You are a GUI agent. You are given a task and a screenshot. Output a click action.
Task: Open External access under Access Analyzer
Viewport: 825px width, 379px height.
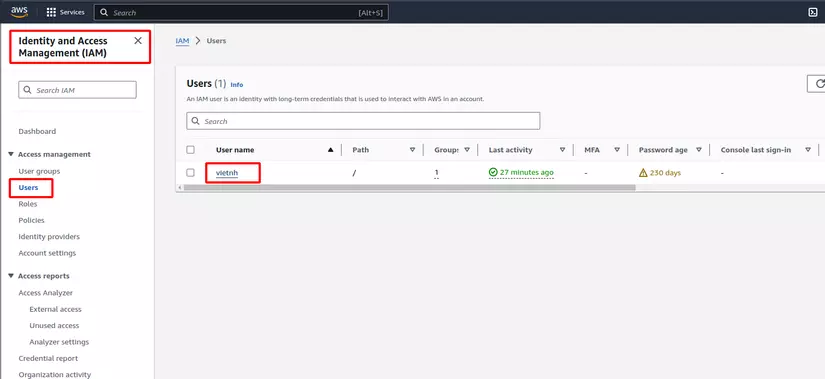[x=55, y=309]
